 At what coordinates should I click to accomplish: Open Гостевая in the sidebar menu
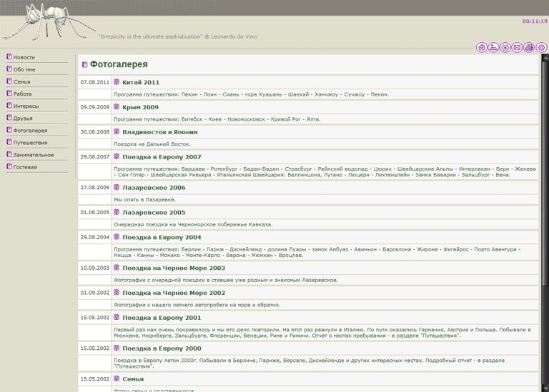click(x=25, y=168)
